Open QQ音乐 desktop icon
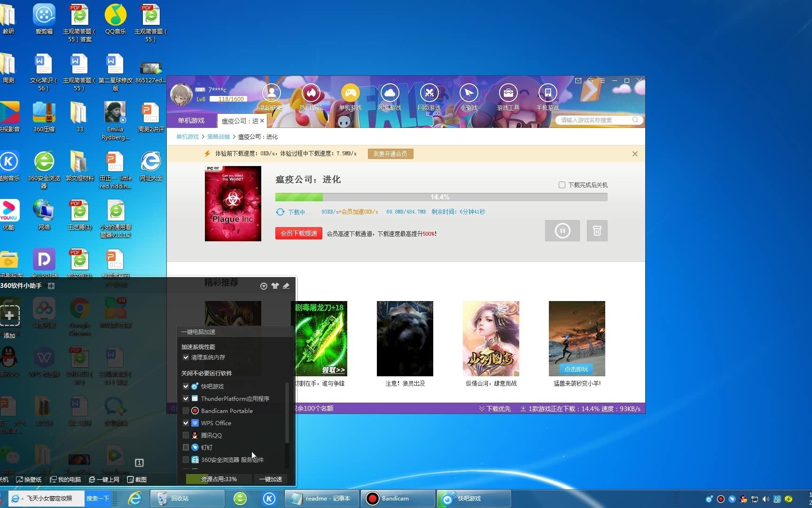812x508 pixels. 116,20
